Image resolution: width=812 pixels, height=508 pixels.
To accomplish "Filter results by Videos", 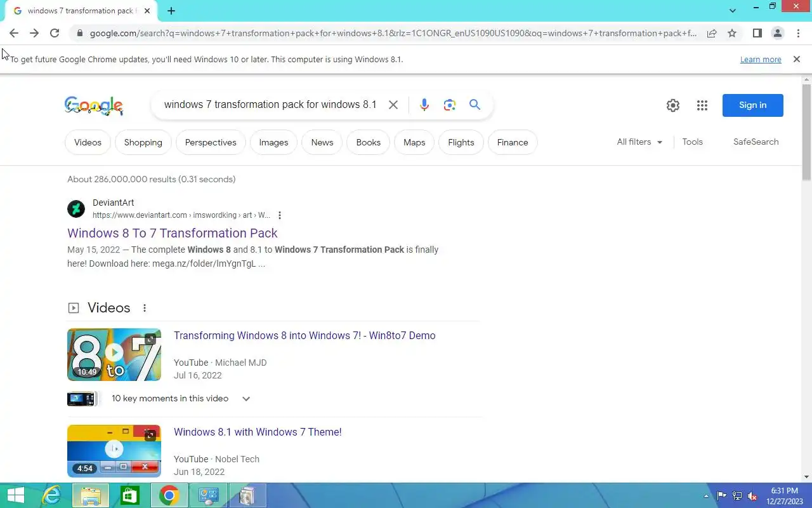I will [88, 142].
